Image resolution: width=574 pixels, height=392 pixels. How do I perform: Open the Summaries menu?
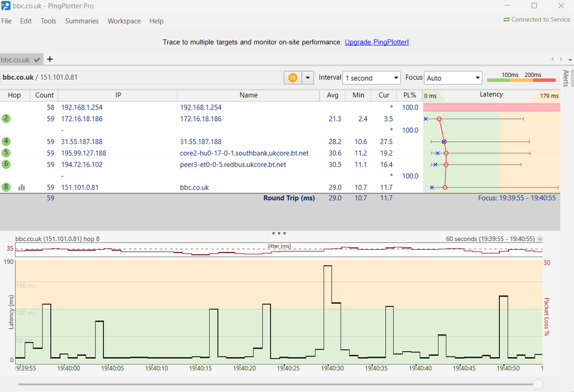[82, 21]
